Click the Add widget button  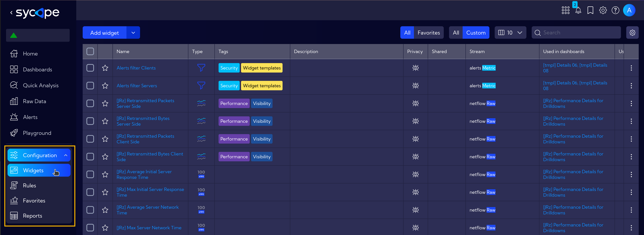coord(105,32)
